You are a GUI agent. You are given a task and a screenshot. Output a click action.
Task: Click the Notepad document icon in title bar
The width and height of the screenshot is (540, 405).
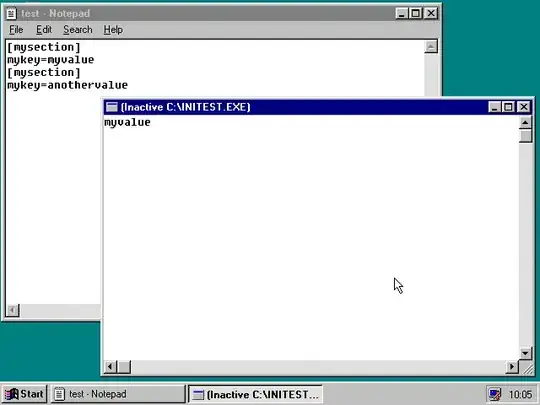11,14
